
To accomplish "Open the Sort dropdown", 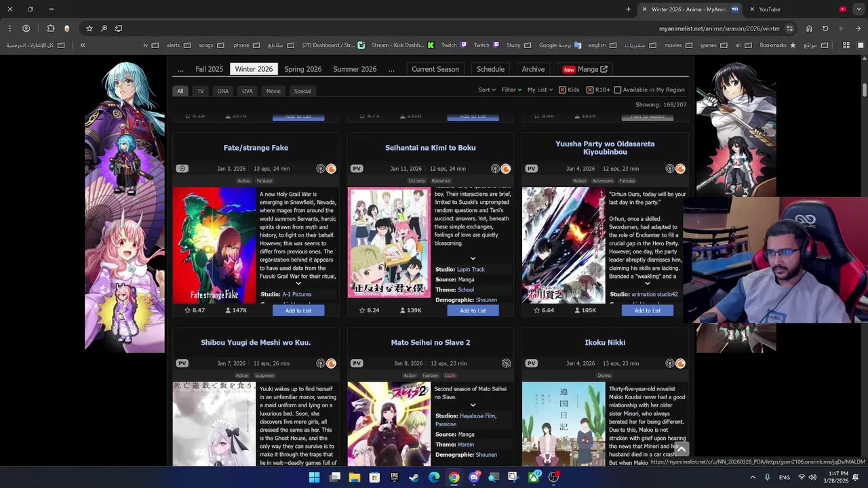I will pyautogui.click(x=487, y=89).
